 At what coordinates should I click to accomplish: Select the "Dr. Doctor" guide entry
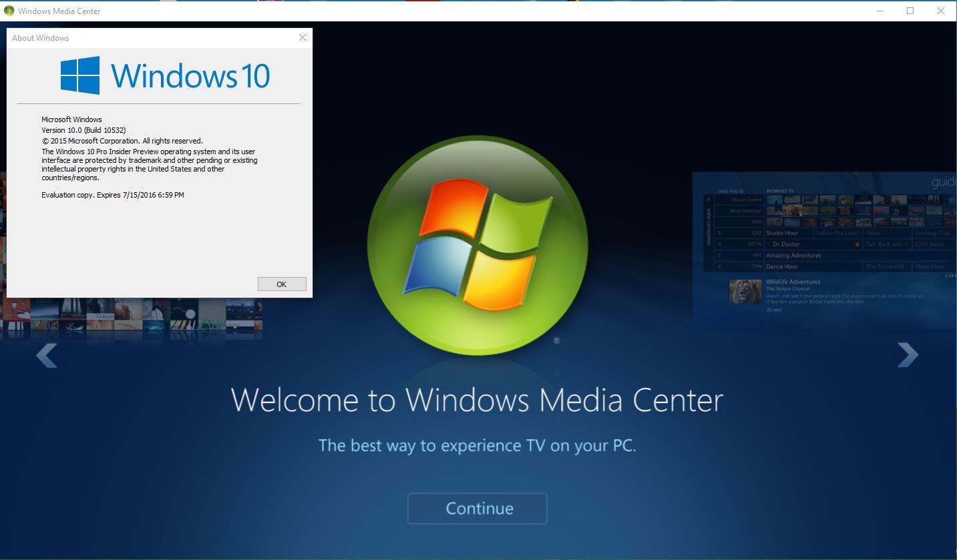click(x=786, y=244)
